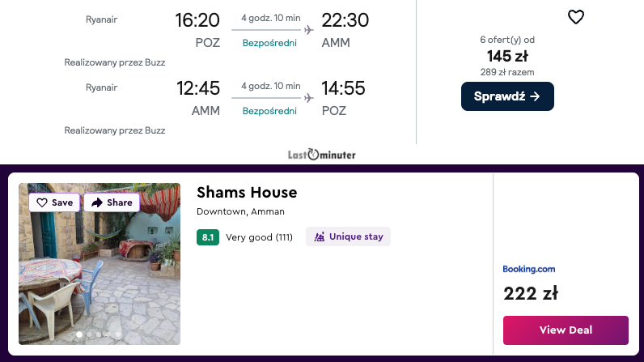Favorite the flight offer with the heart icon
The height and width of the screenshot is (362, 644).
575,17
